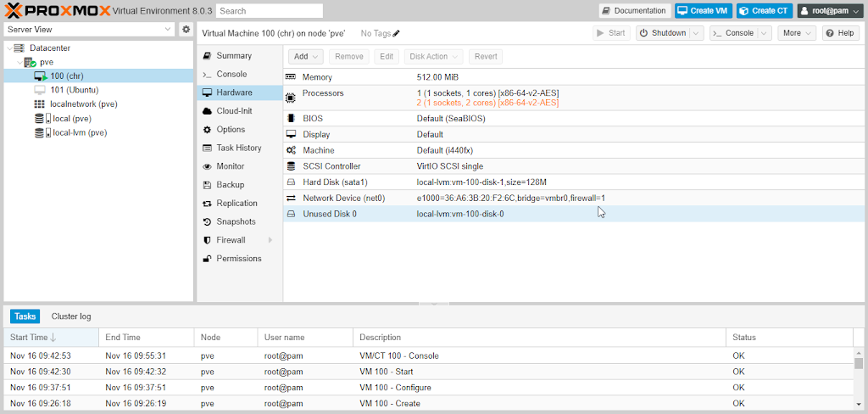Click the Snapshots history icon
The width and height of the screenshot is (868, 414).
point(207,221)
